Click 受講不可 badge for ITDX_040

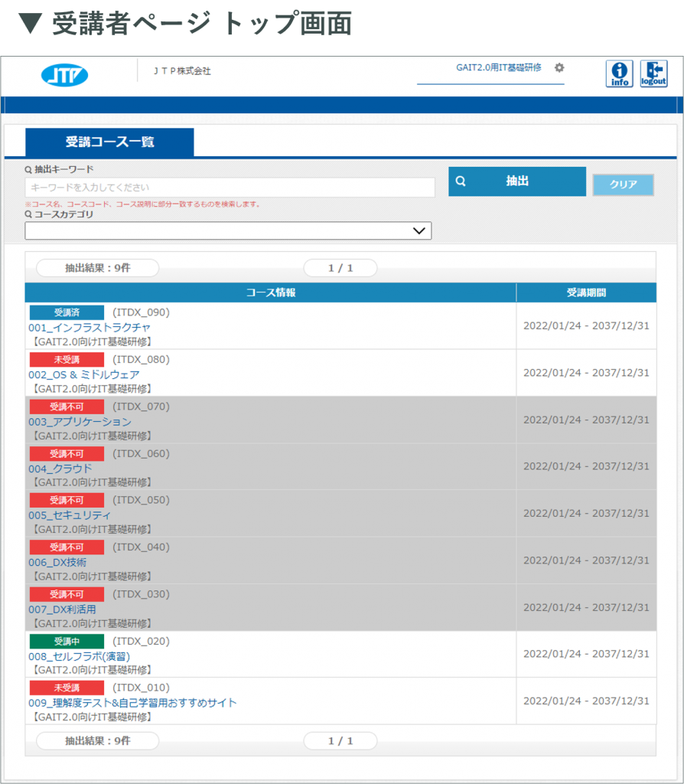pyautogui.click(x=67, y=547)
